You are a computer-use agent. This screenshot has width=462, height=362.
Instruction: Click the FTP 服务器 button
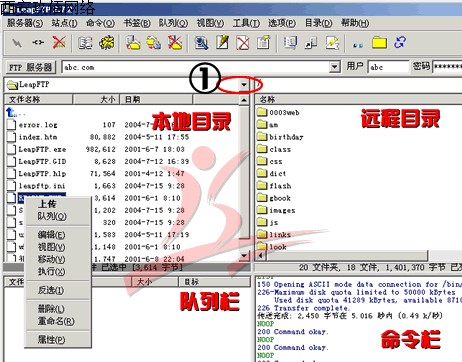(x=30, y=67)
